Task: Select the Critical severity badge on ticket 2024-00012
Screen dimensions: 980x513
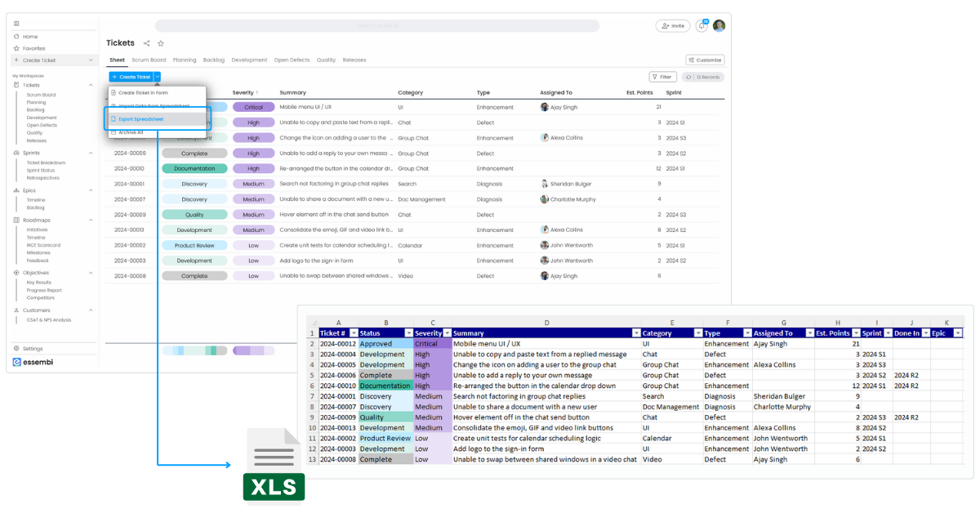Action: [x=254, y=106]
